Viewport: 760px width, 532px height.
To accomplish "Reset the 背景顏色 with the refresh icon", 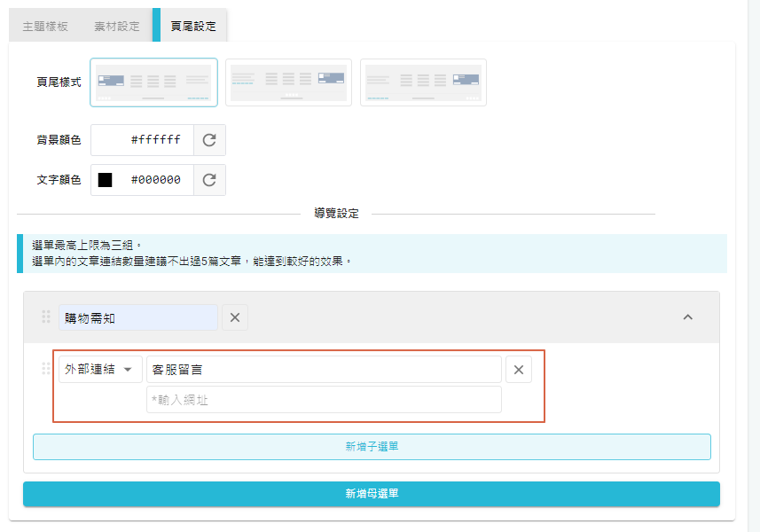I will (209, 140).
